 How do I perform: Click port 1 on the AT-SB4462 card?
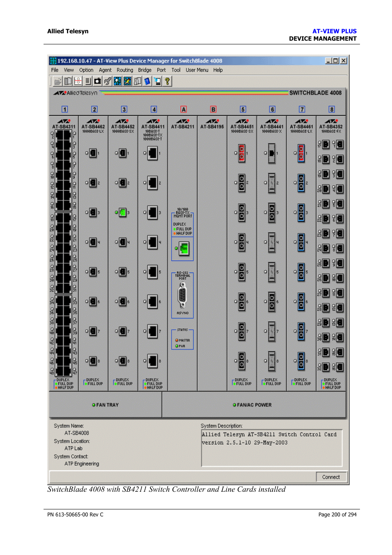click(x=93, y=153)
